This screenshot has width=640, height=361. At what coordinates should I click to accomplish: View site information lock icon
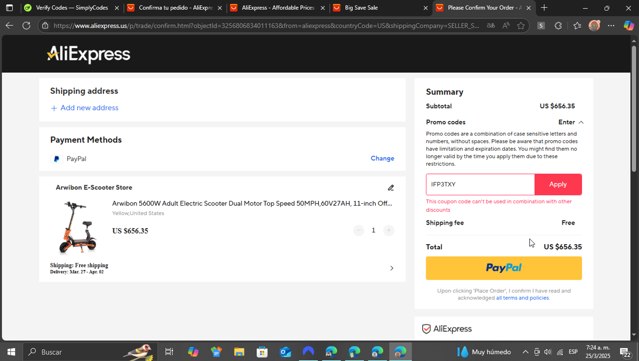(x=45, y=26)
